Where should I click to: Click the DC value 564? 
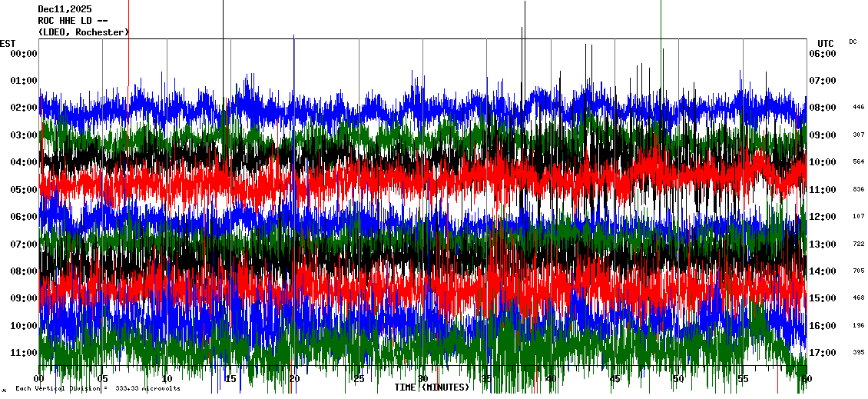[859, 161]
